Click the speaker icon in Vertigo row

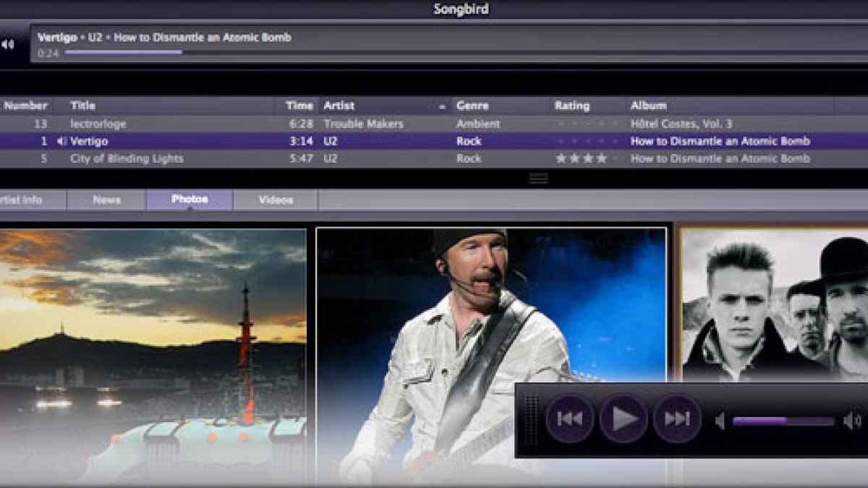point(61,142)
